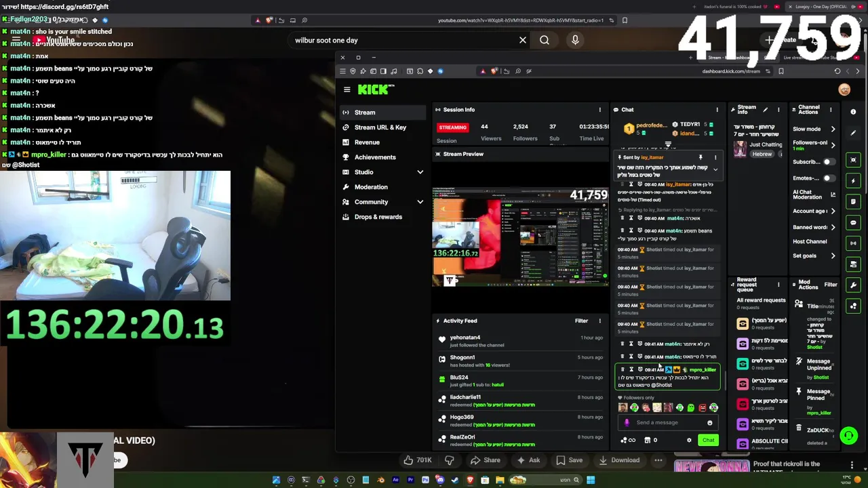Click the green Chat send button
The width and height of the screenshot is (868, 488).
click(708, 441)
